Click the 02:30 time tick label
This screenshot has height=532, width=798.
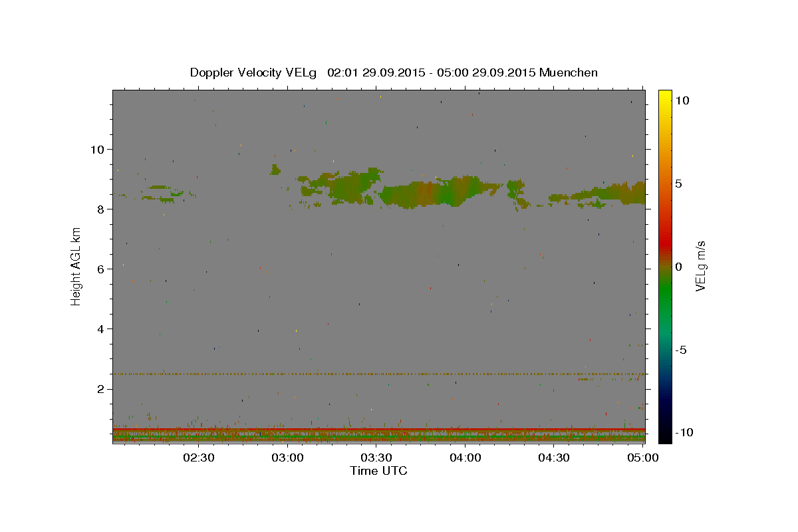tap(199, 458)
